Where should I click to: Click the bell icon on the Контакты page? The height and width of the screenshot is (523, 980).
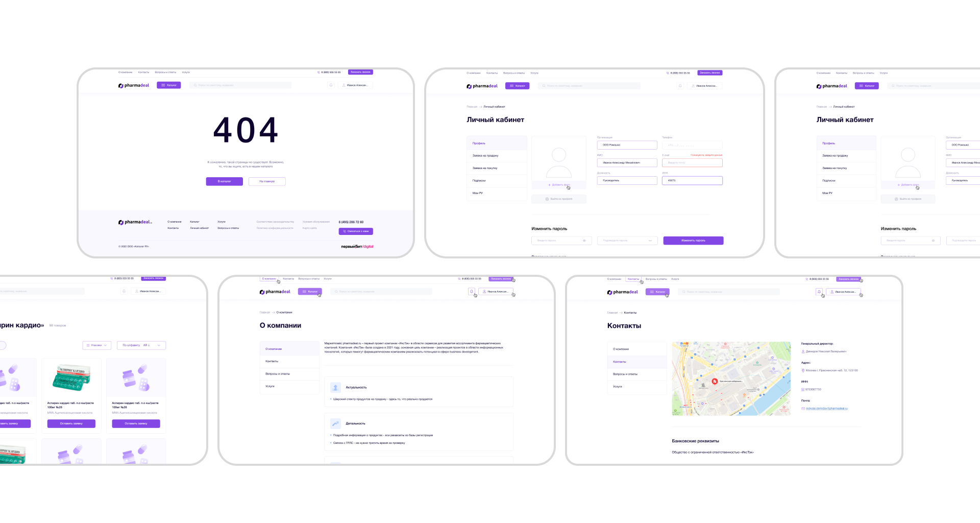point(819,292)
